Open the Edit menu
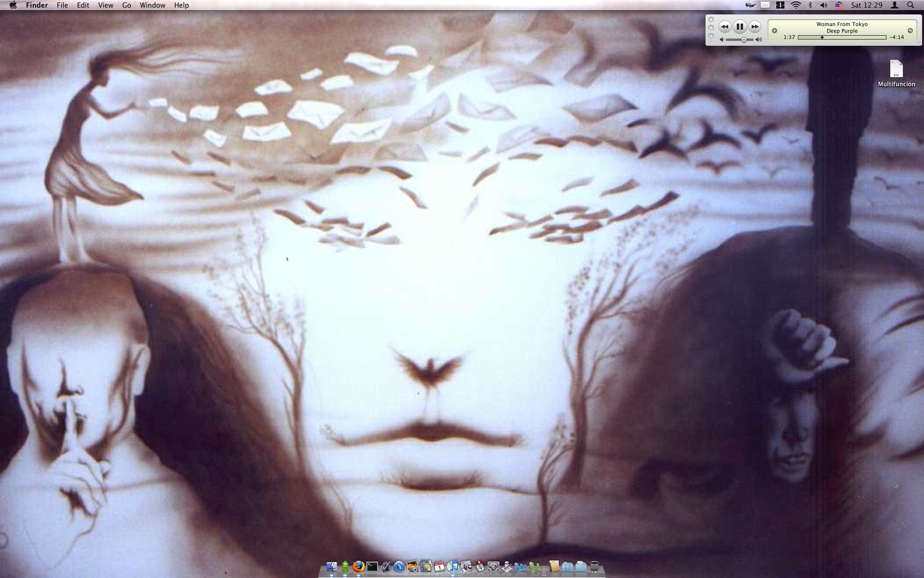The width and height of the screenshot is (924, 578). pyautogui.click(x=83, y=5)
